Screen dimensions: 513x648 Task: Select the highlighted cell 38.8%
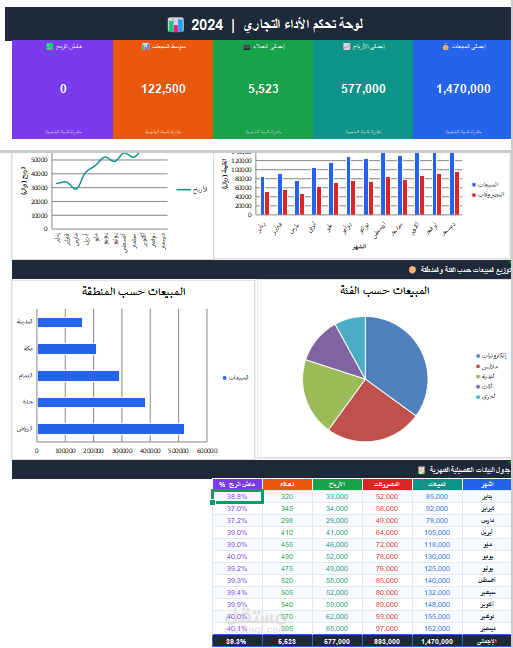point(237,497)
